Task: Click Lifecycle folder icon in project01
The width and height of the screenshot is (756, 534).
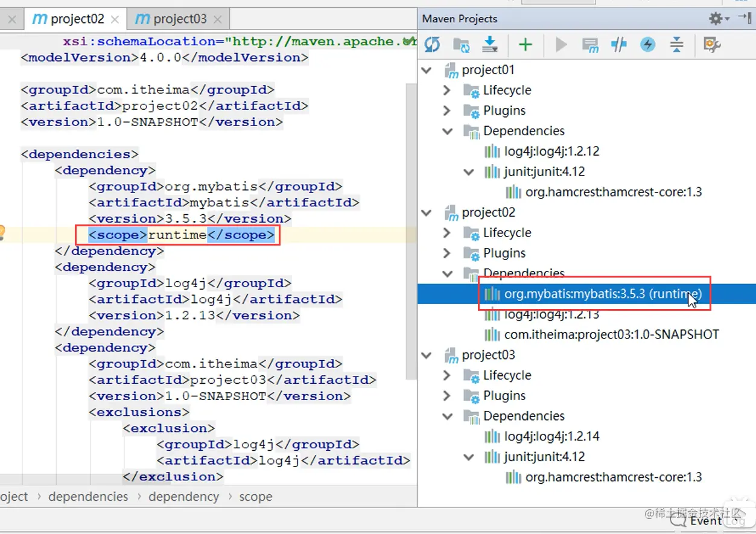Action: point(471,91)
